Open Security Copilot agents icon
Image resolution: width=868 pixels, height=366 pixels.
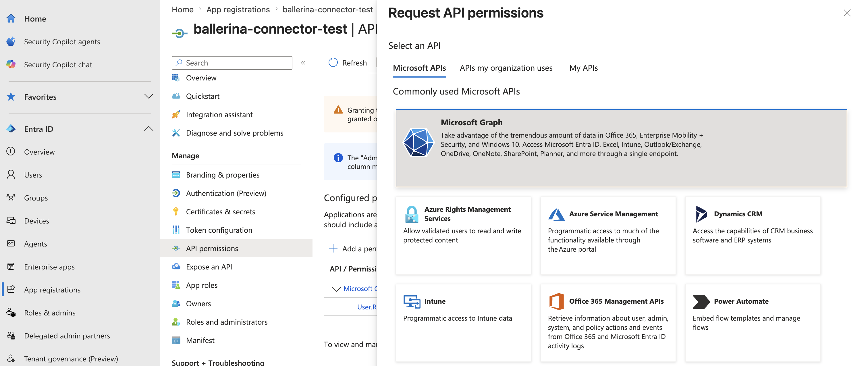coord(11,41)
